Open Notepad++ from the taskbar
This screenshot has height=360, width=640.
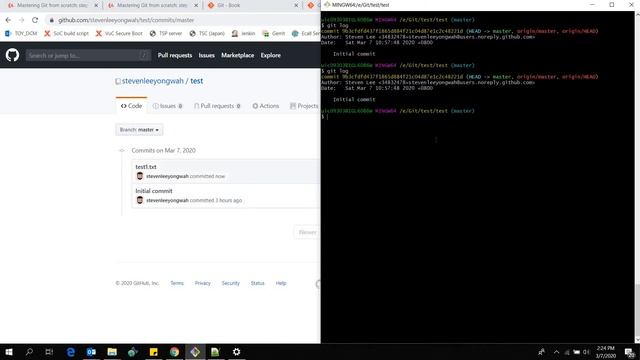[x=216, y=352]
